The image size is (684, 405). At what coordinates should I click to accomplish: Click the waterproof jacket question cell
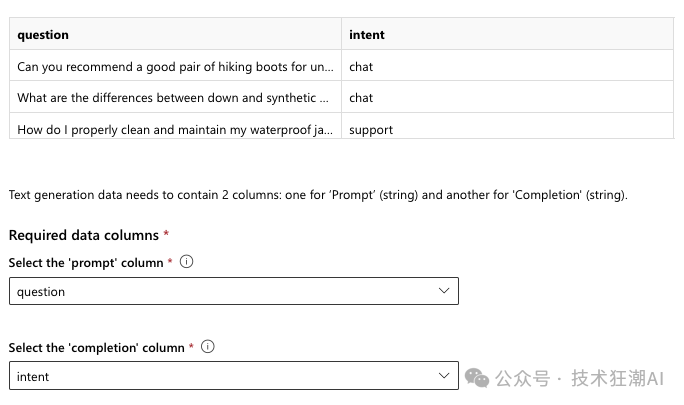[175, 127]
